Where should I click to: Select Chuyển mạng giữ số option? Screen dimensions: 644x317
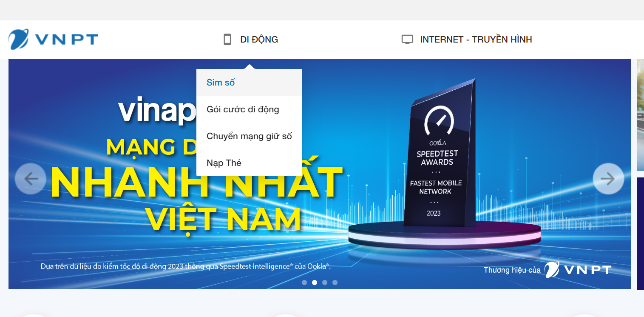[249, 136]
